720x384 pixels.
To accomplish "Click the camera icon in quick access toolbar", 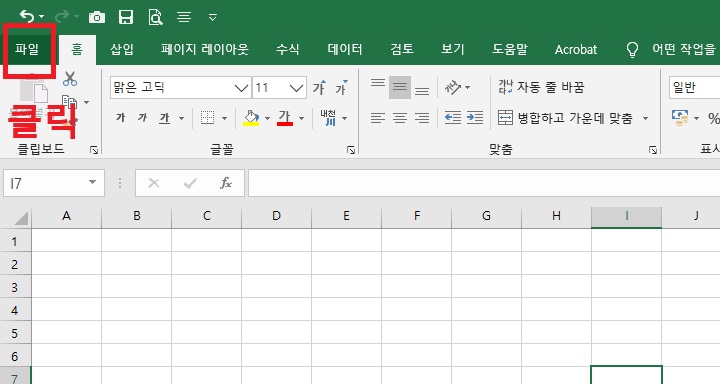I will tap(97, 17).
